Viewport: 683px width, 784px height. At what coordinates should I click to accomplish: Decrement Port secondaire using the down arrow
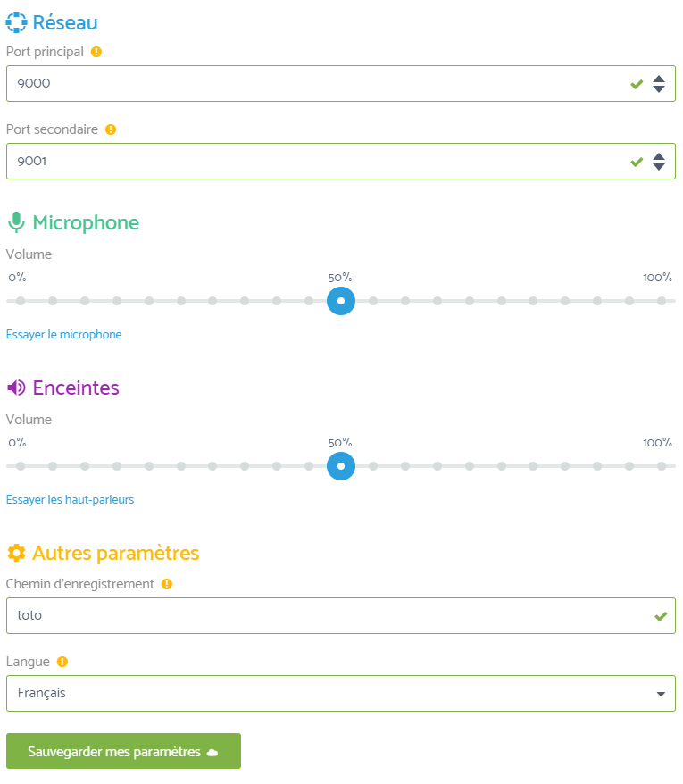pyautogui.click(x=659, y=166)
